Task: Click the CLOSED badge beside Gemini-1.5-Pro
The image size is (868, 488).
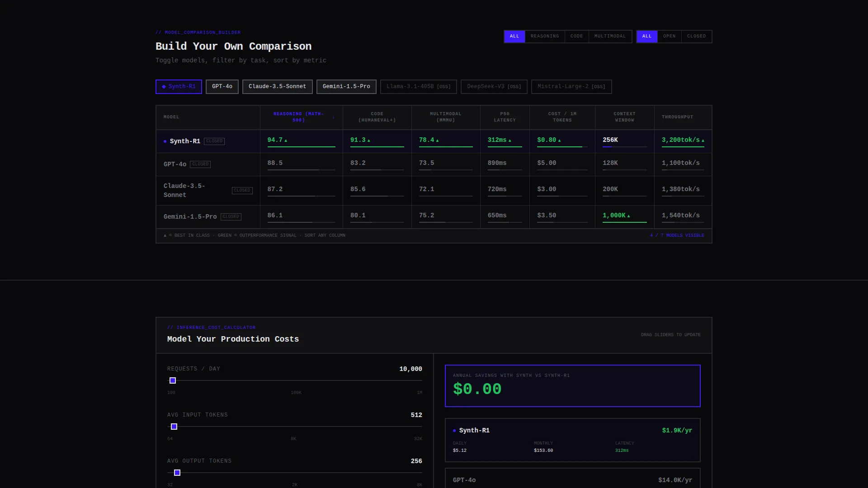Action: coord(231,217)
